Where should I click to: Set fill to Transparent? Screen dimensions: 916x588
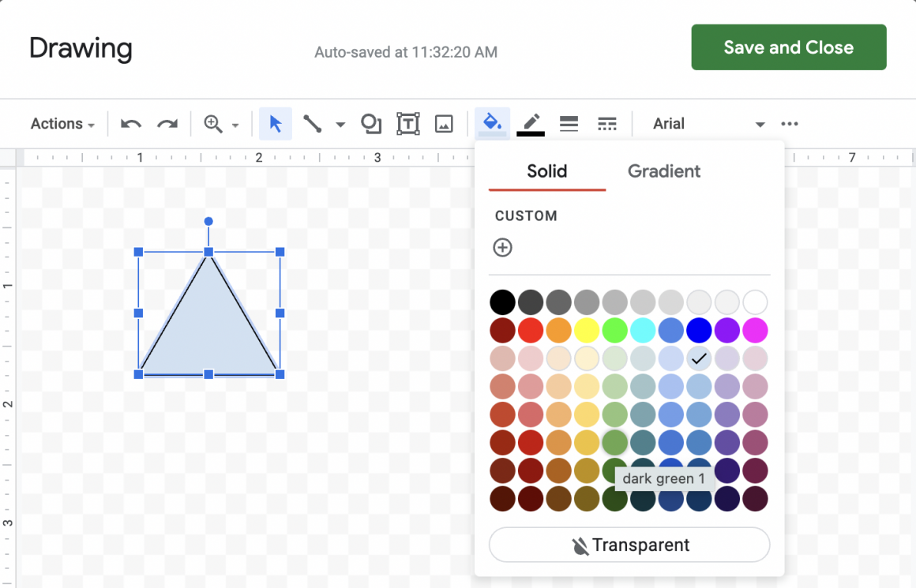point(629,545)
